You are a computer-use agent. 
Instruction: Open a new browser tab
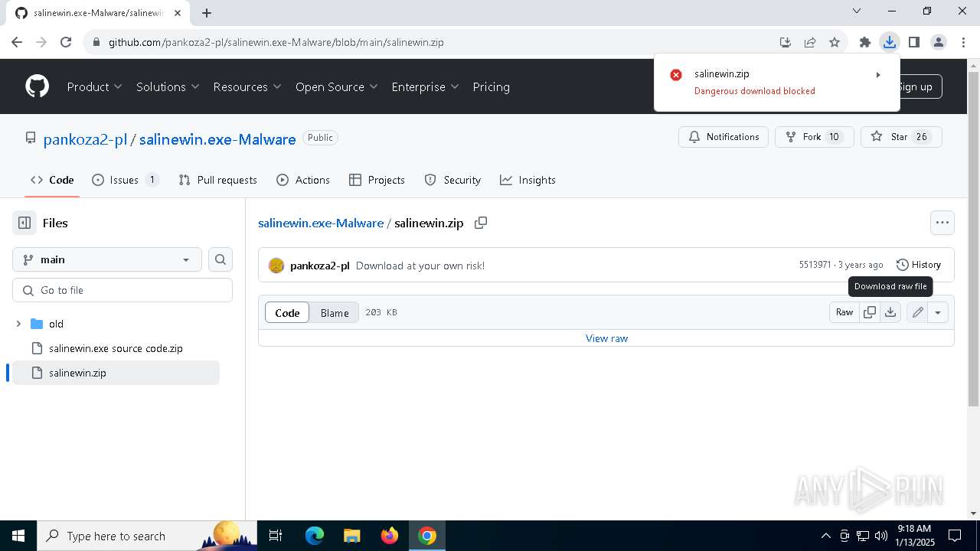[x=207, y=12]
